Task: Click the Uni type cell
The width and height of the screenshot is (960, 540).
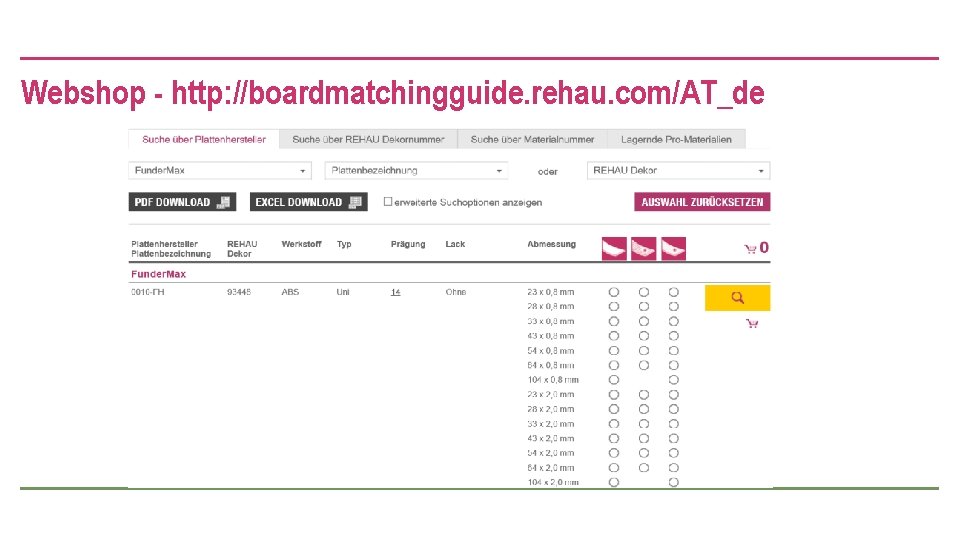Action: coord(343,292)
